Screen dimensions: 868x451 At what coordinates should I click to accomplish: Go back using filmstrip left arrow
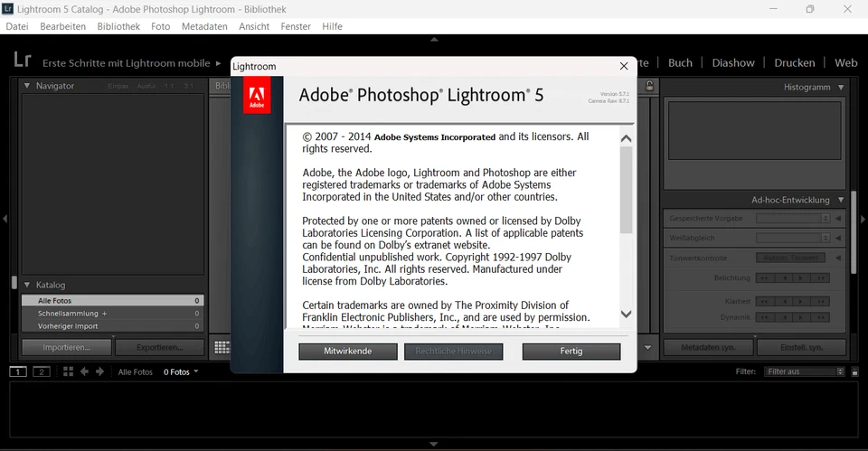click(x=84, y=371)
